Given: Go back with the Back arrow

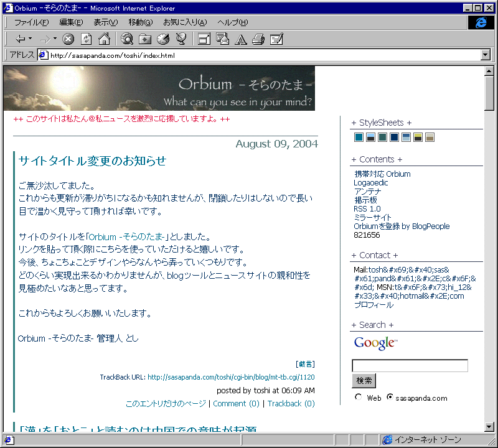Looking at the screenshot, I should [21, 39].
